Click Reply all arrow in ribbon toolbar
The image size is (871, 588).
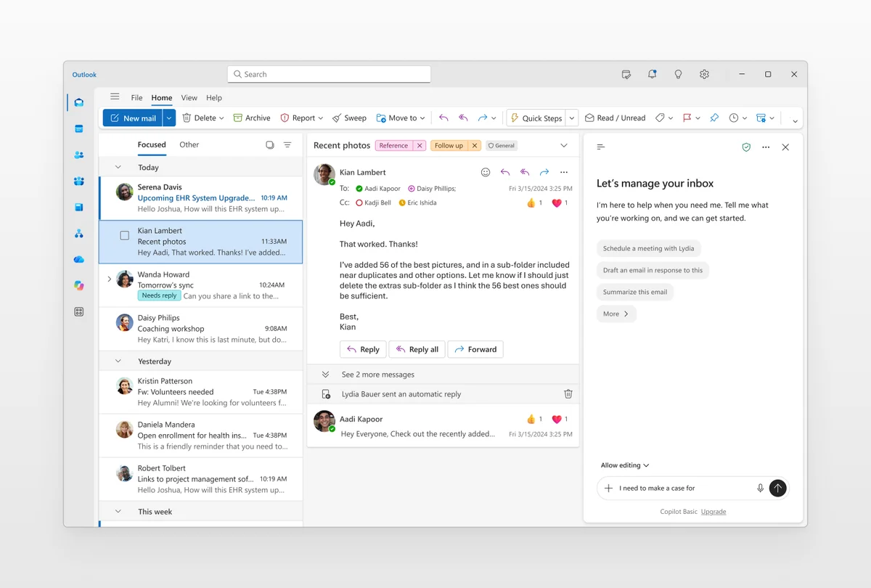pos(463,118)
